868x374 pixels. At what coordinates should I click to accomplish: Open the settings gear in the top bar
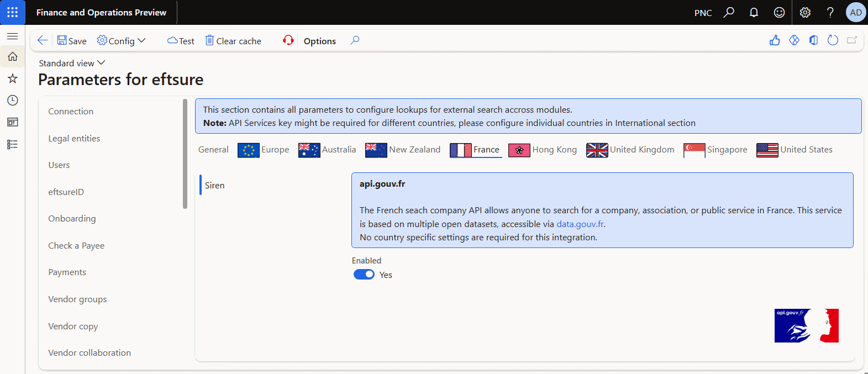tap(805, 12)
